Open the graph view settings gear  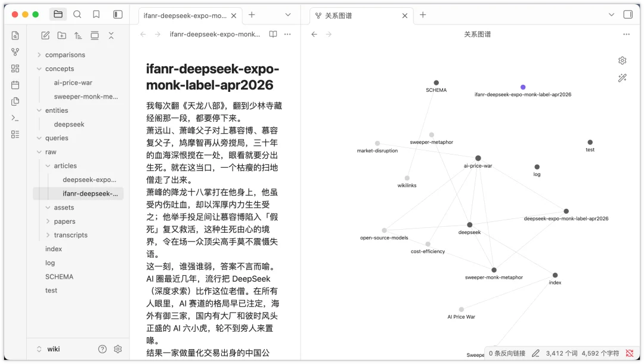point(622,60)
